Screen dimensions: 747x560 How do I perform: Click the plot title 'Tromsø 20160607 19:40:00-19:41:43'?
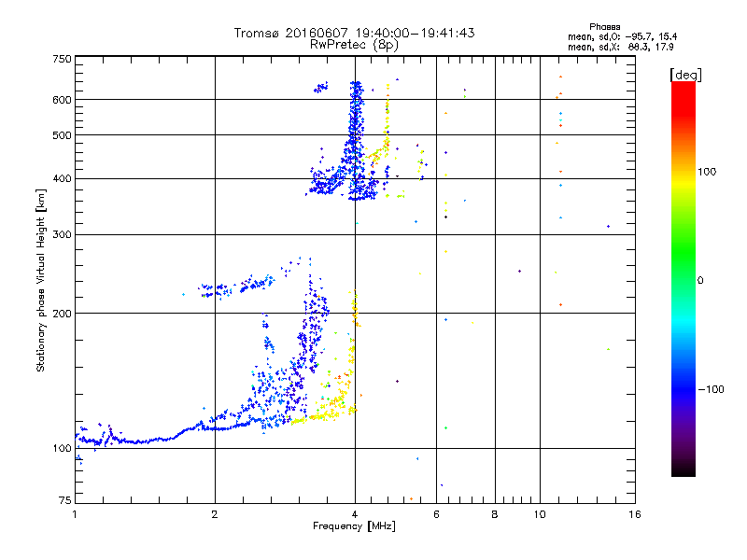pyautogui.click(x=354, y=33)
